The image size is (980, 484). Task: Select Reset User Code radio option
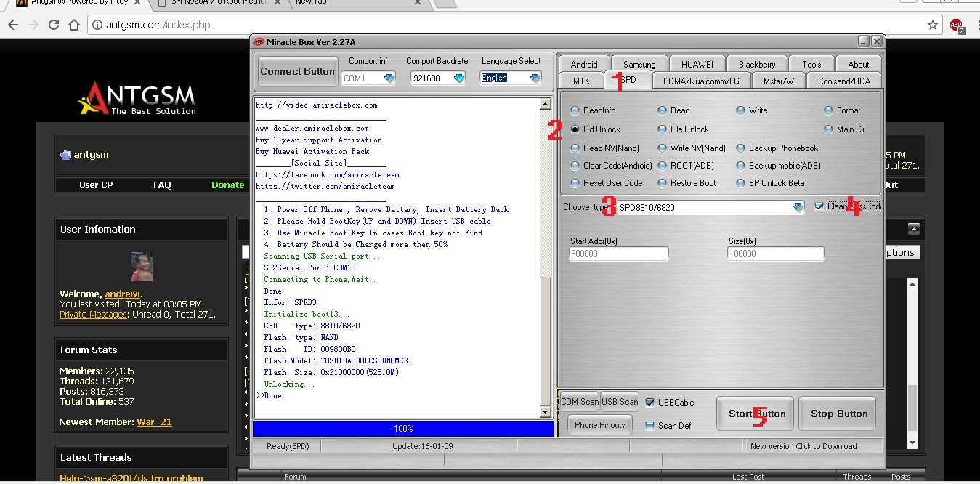click(575, 183)
